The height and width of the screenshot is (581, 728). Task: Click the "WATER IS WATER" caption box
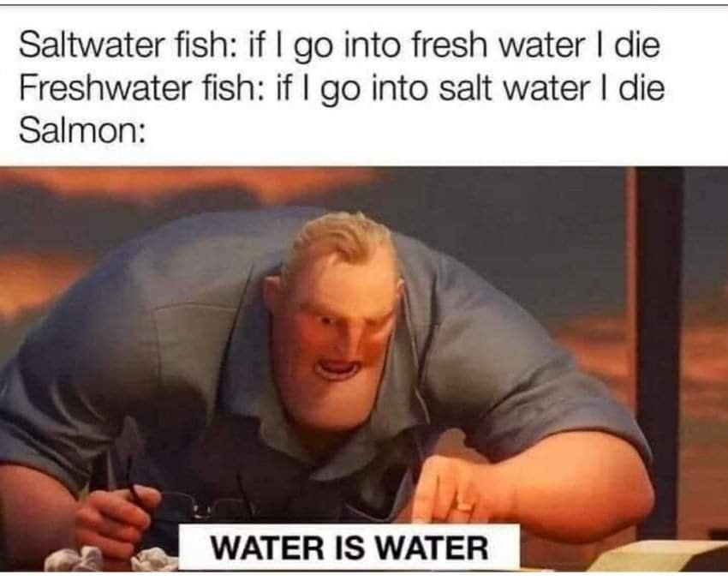click(349, 547)
